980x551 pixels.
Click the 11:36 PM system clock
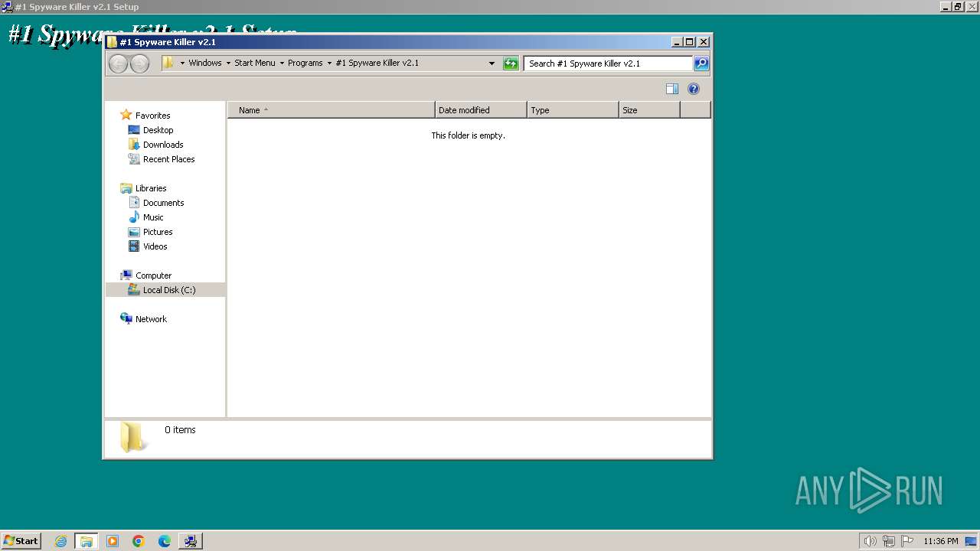point(941,541)
